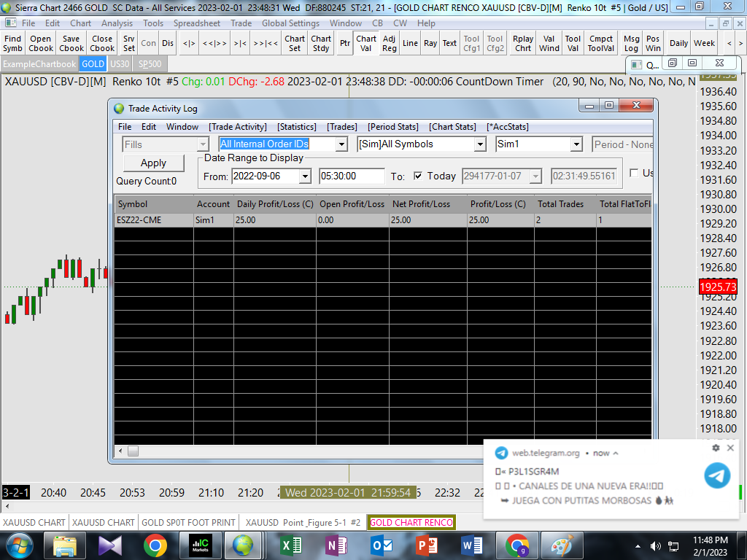Click the Apply button
This screenshot has height=560, width=747.
[153, 163]
